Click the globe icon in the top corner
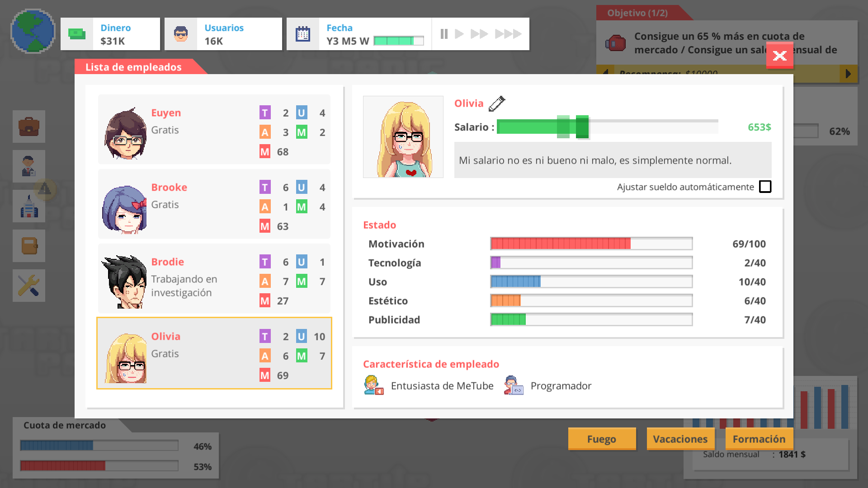868x488 pixels. [x=32, y=31]
